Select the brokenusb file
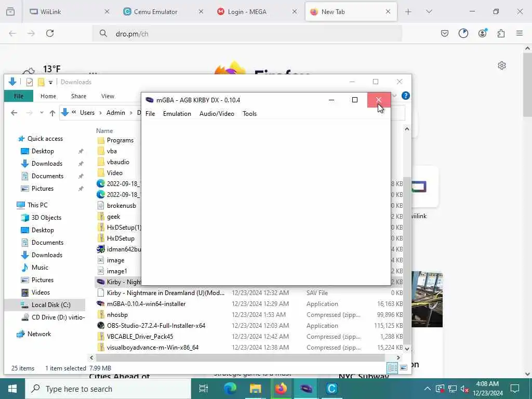532x399 pixels. click(x=121, y=206)
